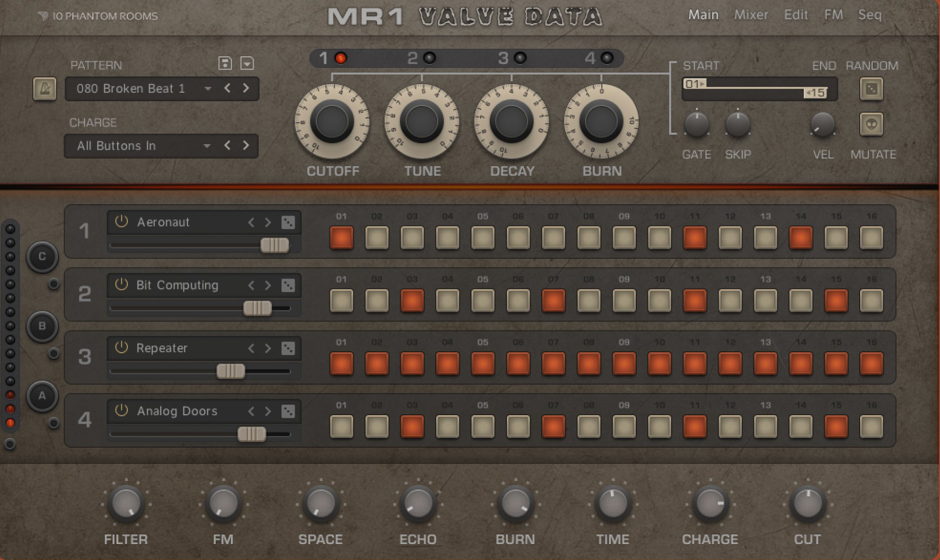
Task: Click the bottom ECHO knob
Action: coord(417,504)
